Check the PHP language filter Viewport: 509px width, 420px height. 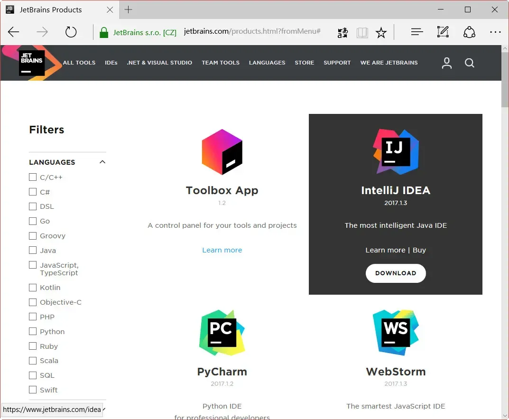pyautogui.click(x=32, y=317)
